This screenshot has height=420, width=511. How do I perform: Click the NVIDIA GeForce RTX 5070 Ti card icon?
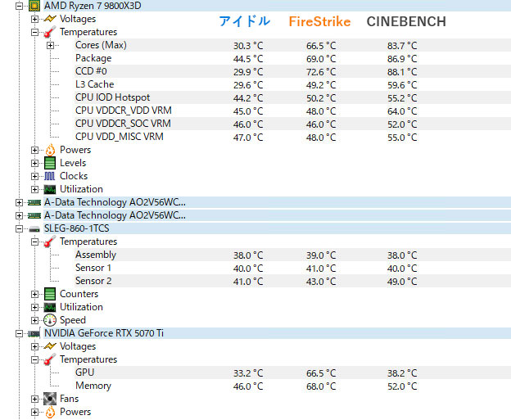(34, 333)
